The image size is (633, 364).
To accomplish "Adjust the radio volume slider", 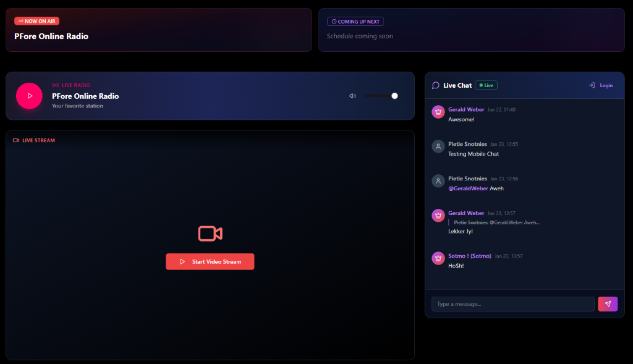I will point(381,96).
